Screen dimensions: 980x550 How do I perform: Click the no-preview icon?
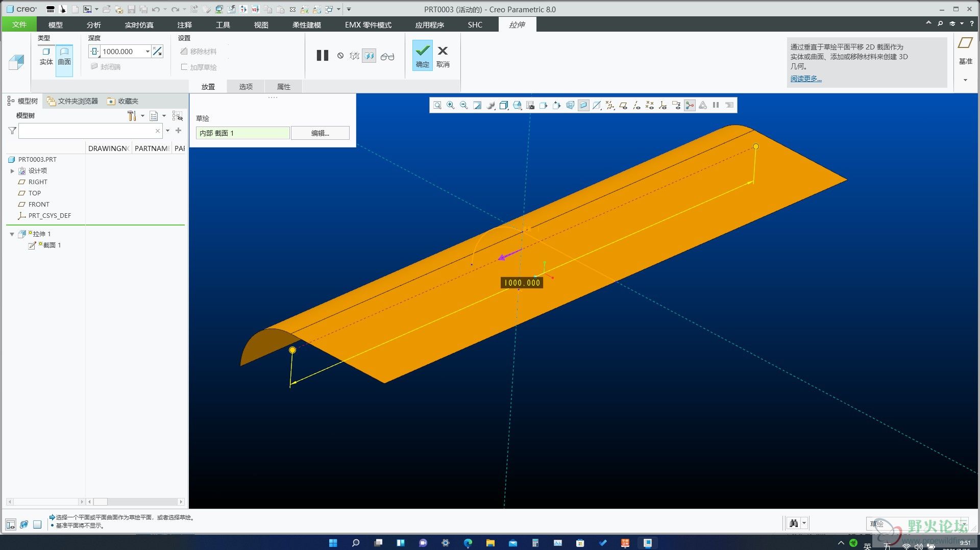pyautogui.click(x=340, y=56)
